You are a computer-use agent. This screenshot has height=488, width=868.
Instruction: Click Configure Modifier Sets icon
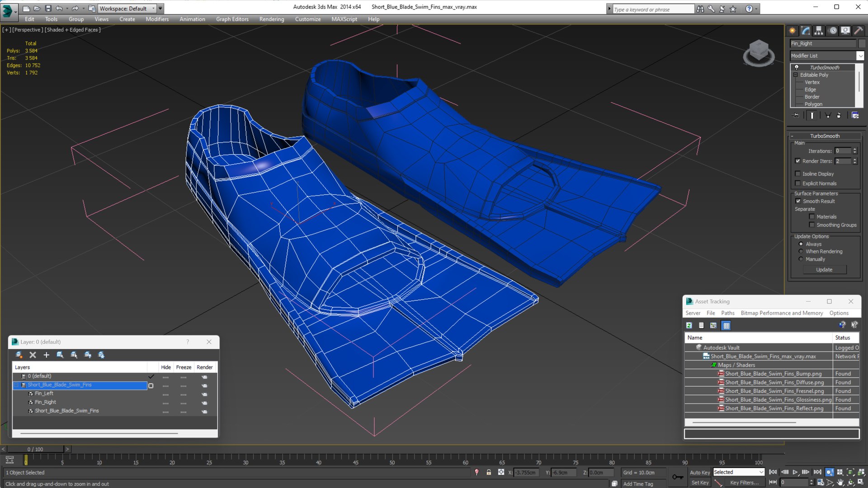(855, 116)
